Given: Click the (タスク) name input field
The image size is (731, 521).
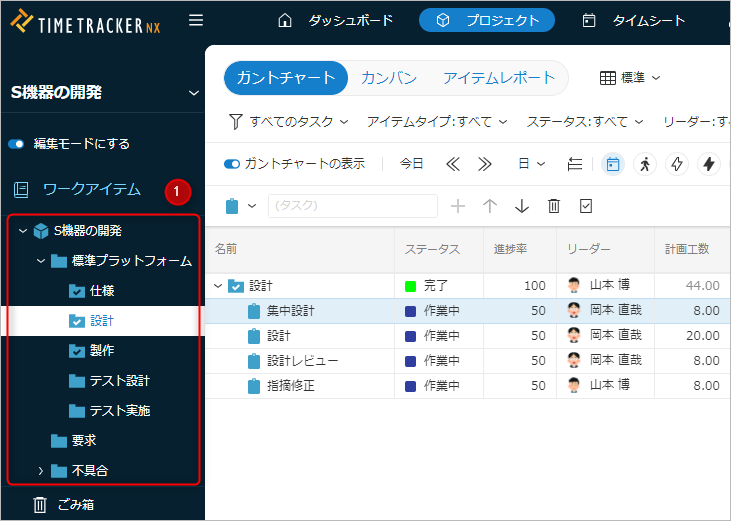Looking at the screenshot, I should pyautogui.click(x=352, y=206).
